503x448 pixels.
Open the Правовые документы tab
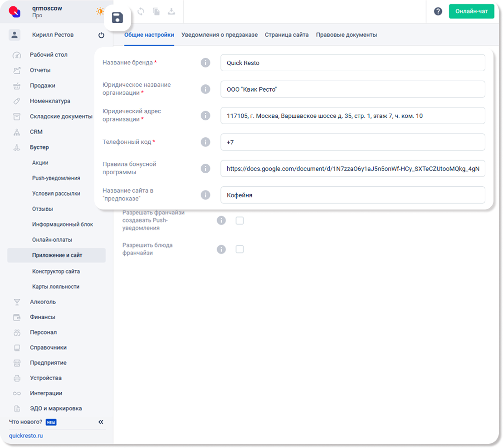pyautogui.click(x=346, y=35)
